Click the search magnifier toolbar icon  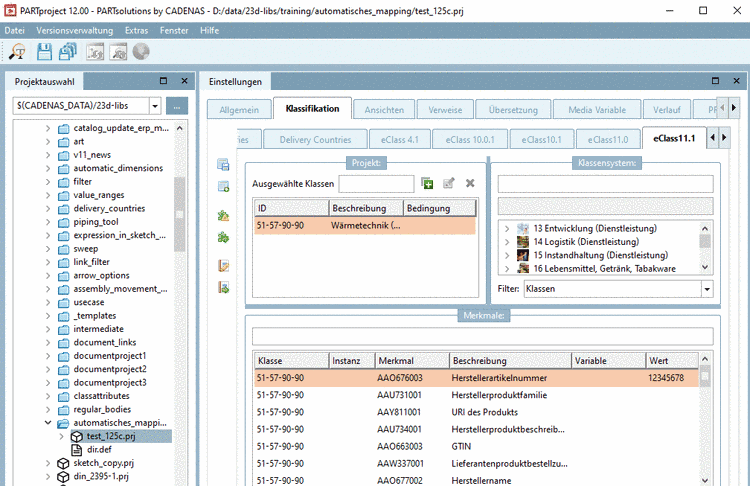click(x=17, y=52)
